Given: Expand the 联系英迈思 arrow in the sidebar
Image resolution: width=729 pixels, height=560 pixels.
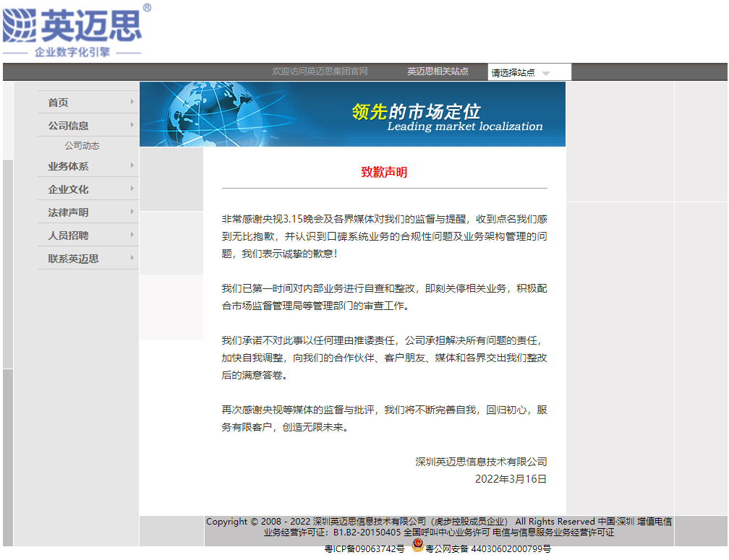Looking at the screenshot, I should 132,258.
